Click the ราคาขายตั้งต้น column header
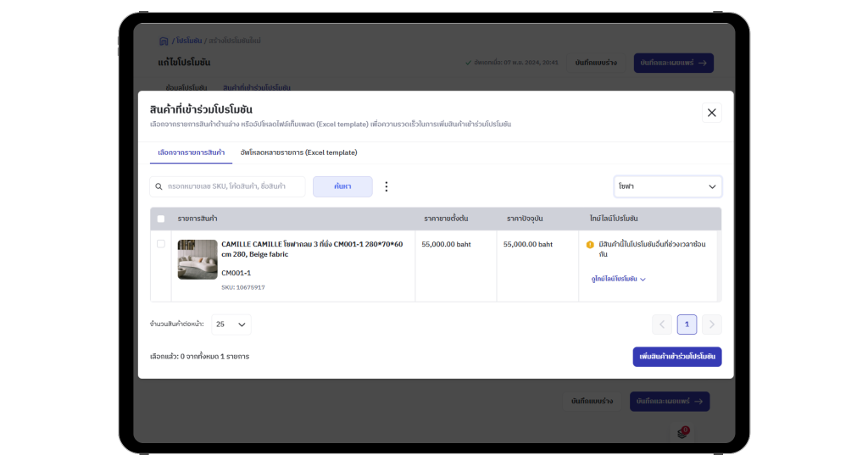Viewport: 868px width, 466px height. [x=446, y=219]
